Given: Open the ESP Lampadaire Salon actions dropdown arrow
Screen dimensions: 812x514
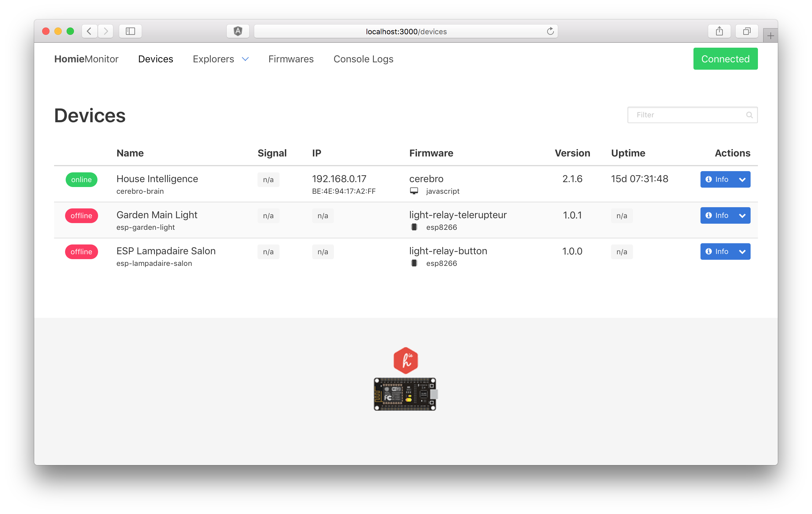Looking at the screenshot, I should 742,251.
